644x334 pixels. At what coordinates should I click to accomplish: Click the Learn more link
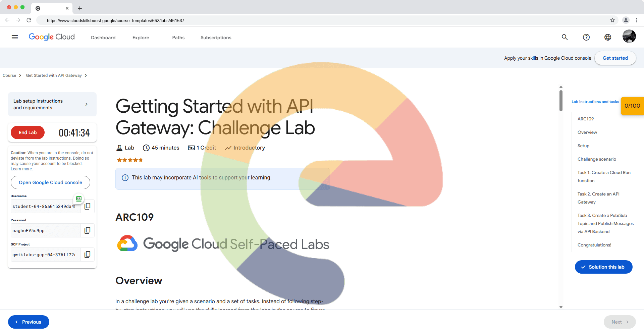click(21, 169)
